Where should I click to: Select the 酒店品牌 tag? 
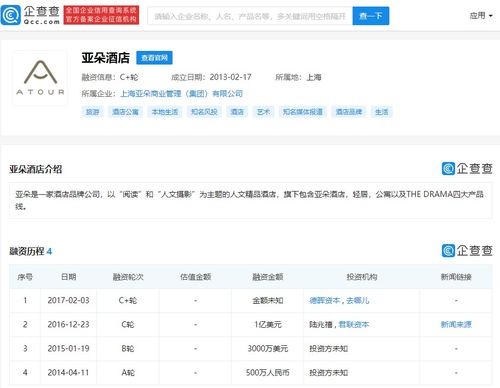click(349, 112)
